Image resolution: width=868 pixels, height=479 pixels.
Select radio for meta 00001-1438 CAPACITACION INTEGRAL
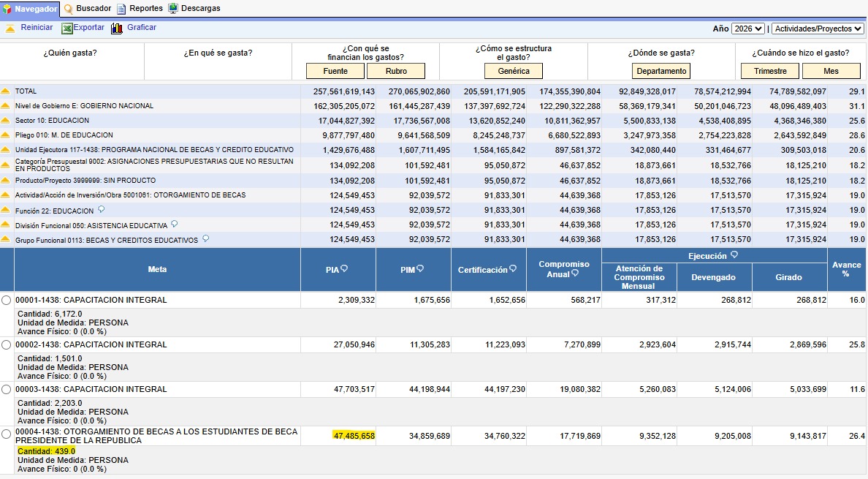pos(6,300)
